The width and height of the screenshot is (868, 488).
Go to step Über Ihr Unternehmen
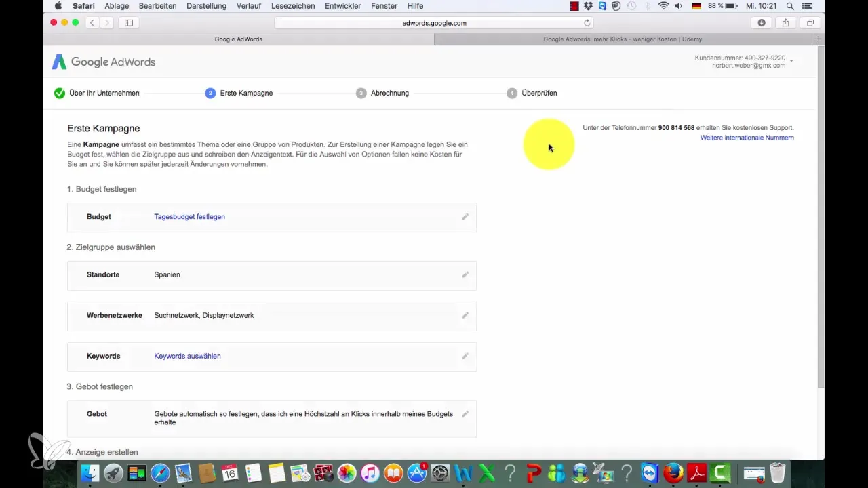coord(97,93)
